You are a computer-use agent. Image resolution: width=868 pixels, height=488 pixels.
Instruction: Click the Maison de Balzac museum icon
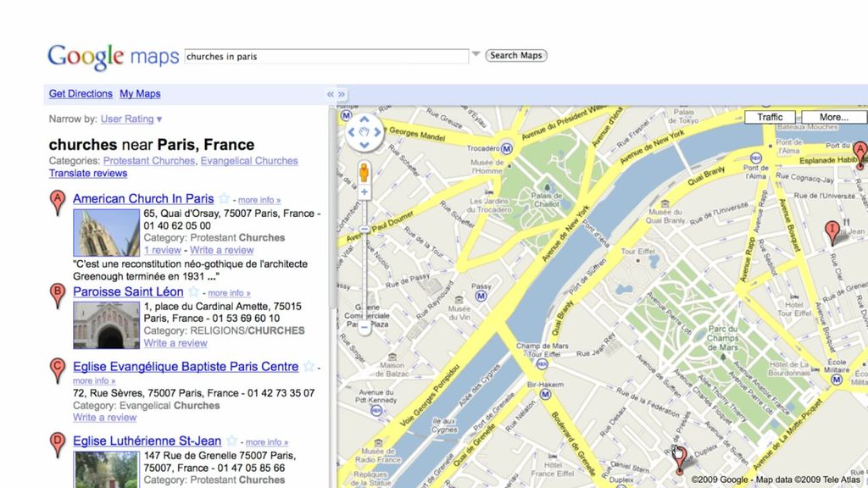tap(392, 357)
